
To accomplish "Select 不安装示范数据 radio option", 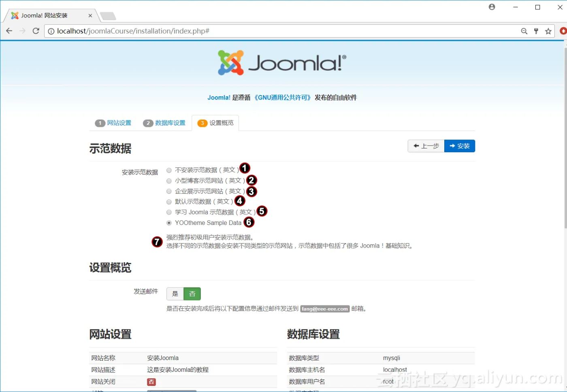I will (169, 170).
